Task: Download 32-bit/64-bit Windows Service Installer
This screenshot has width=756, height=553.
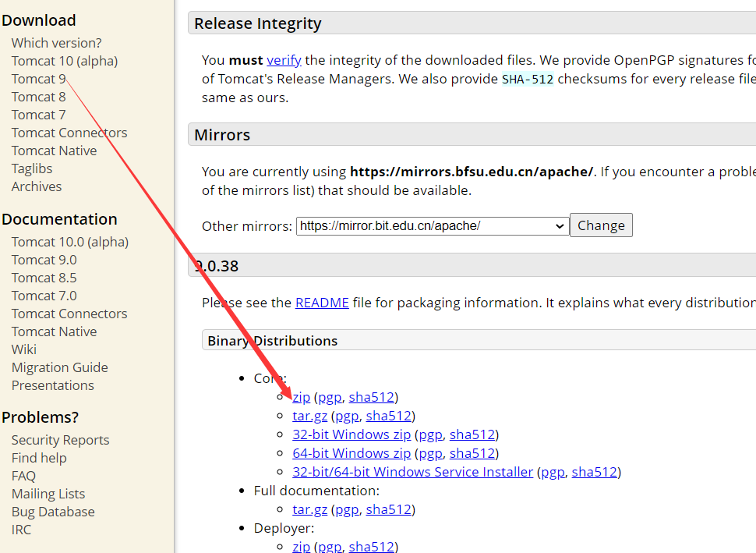Action: coord(413,472)
